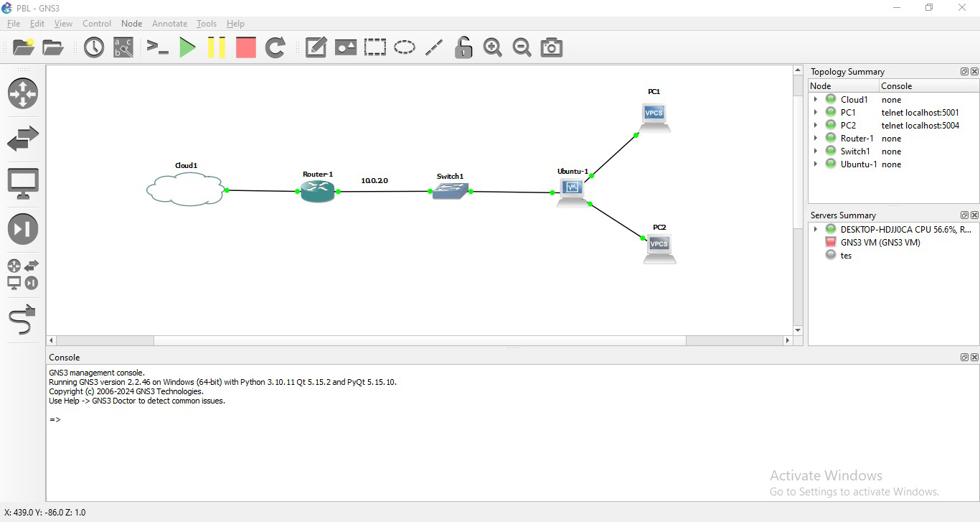This screenshot has height=522, width=980.
Task: Expand PC1 in Topology Summary
Action: click(x=816, y=113)
